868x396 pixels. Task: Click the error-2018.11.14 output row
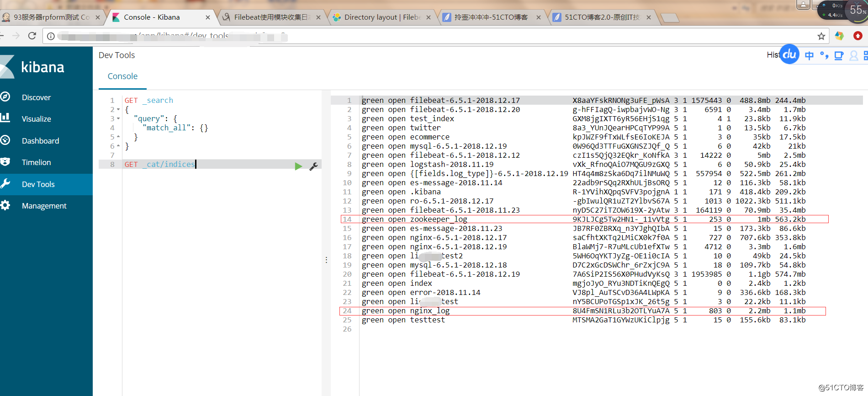coord(583,293)
